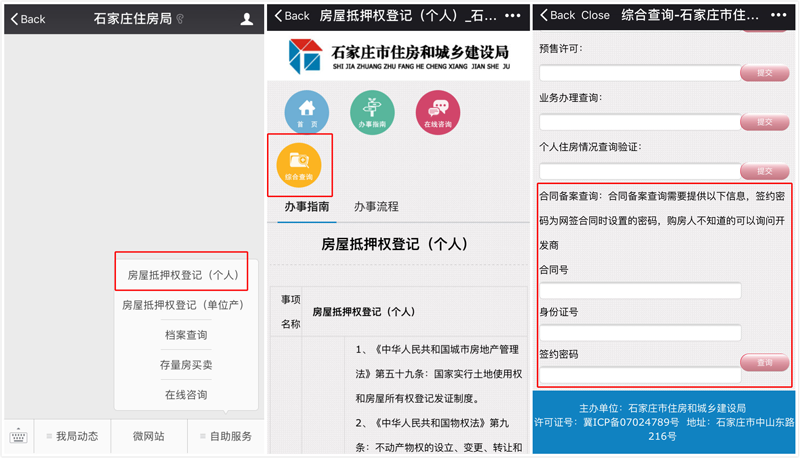Viewport: 800px width, 458px height.
Task: Open the 我局动态 bottom menu
Action: point(72,437)
